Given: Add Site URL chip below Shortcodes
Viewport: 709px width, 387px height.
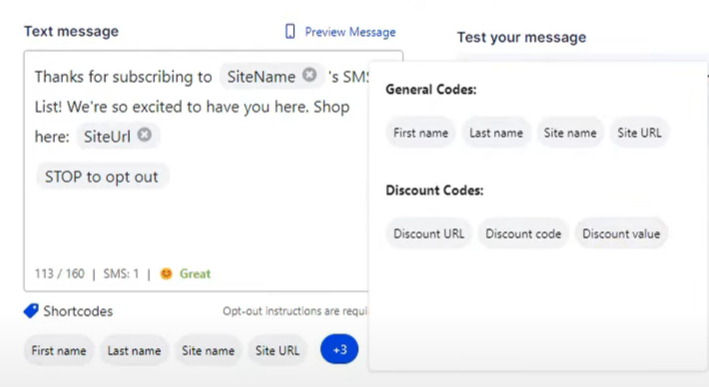Looking at the screenshot, I should (277, 350).
